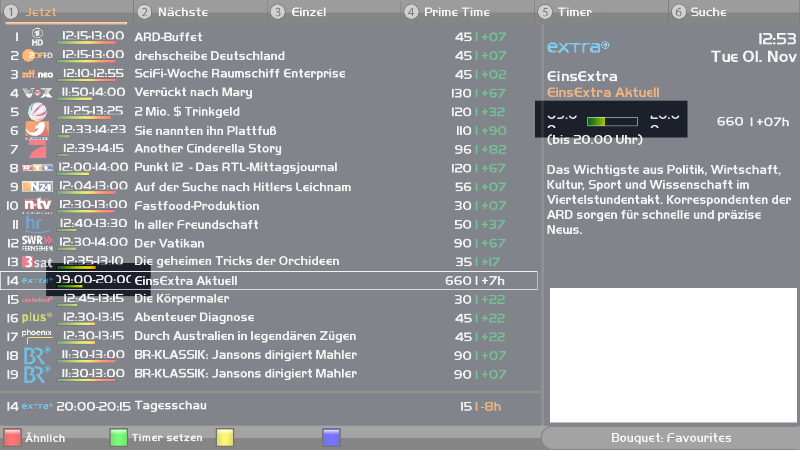Select the 3sat channel logo
The height and width of the screenshot is (450, 800).
(x=37, y=261)
